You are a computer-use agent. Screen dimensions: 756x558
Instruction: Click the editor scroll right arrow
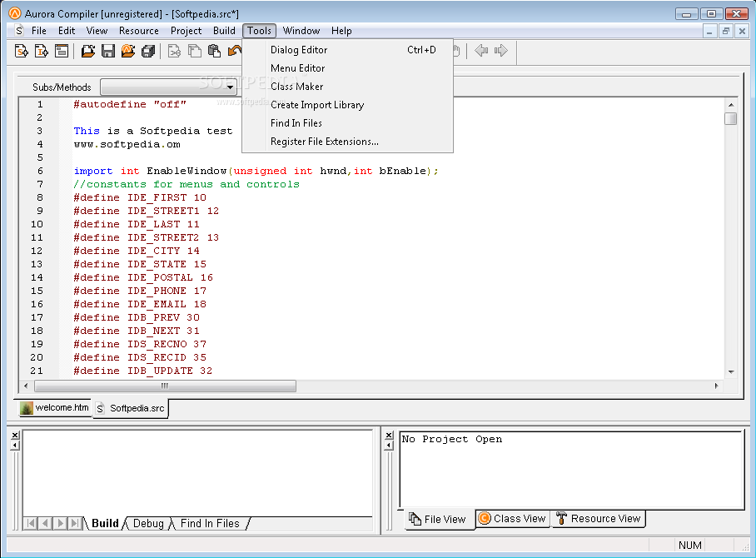click(x=717, y=386)
